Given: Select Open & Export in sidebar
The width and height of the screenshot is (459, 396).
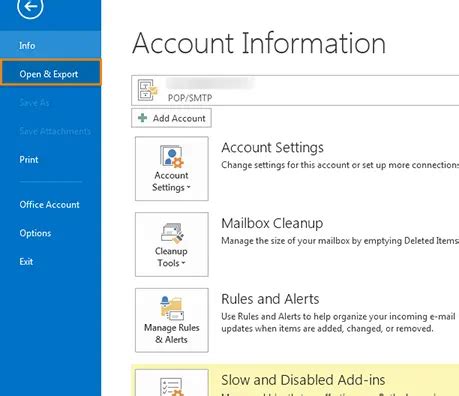Looking at the screenshot, I should pyautogui.click(x=51, y=73).
